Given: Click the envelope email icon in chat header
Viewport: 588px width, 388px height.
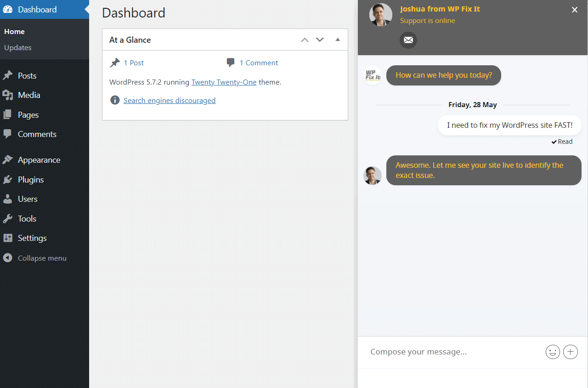Looking at the screenshot, I should [x=408, y=40].
